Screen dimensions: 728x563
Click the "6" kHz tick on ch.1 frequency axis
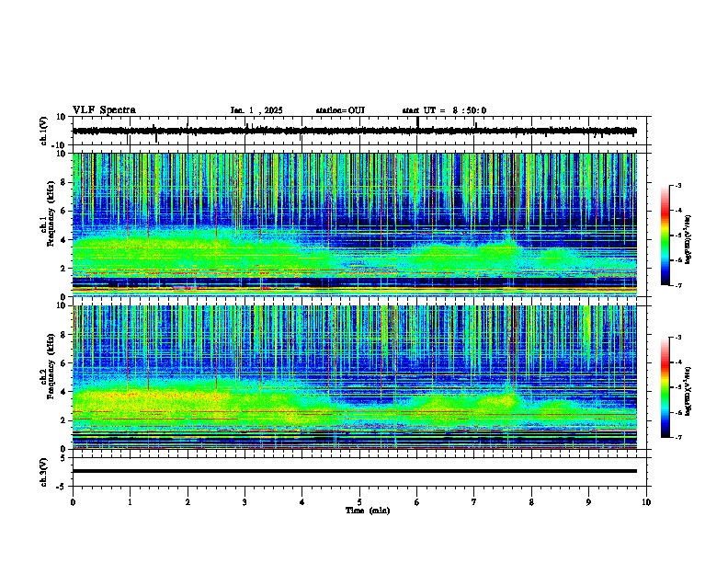[64, 212]
